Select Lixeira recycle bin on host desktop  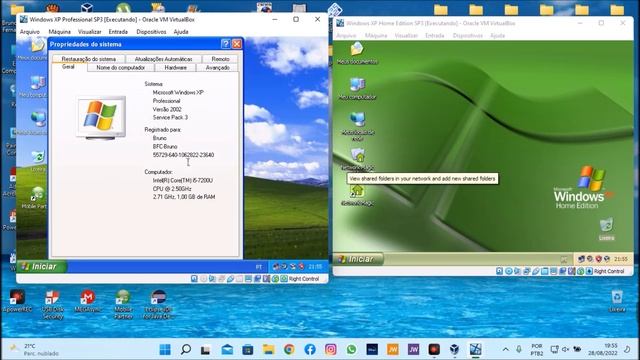[x=617, y=301]
